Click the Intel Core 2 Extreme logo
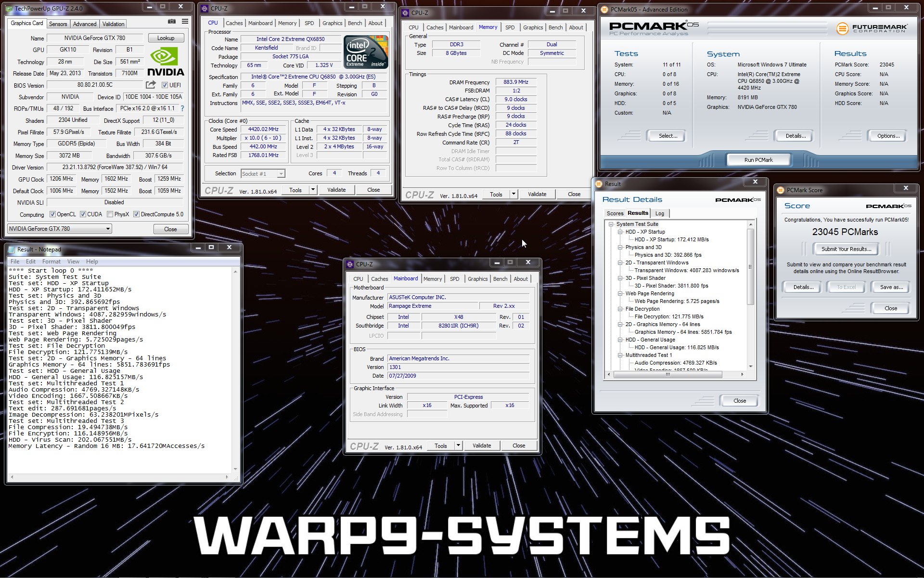 366,52
